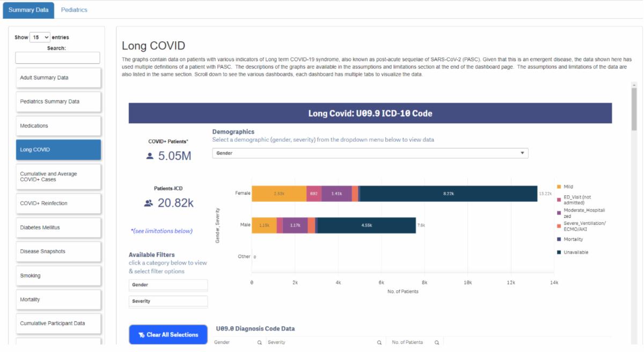Open Adult Summary Data in sidebar
The width and height of the screenshot is (644, 352).
(x=58, y=78)
